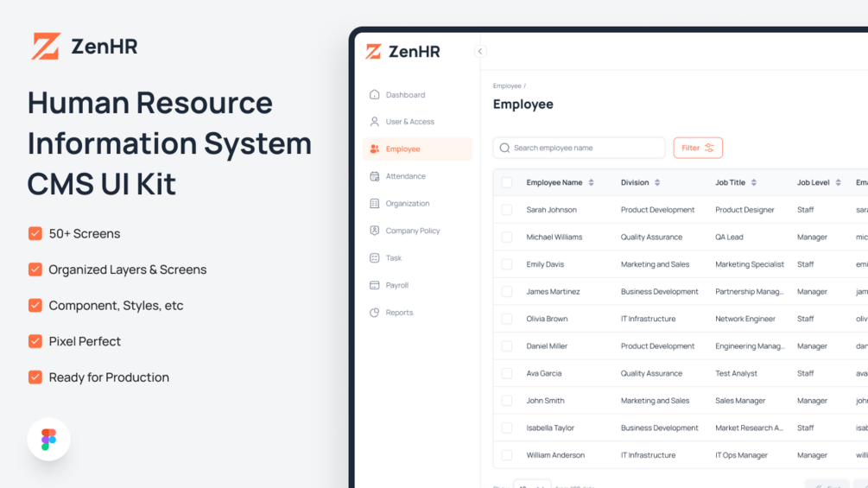Click the Test Analyst cell
Screen dimensions: 868x488
[736, 373]
